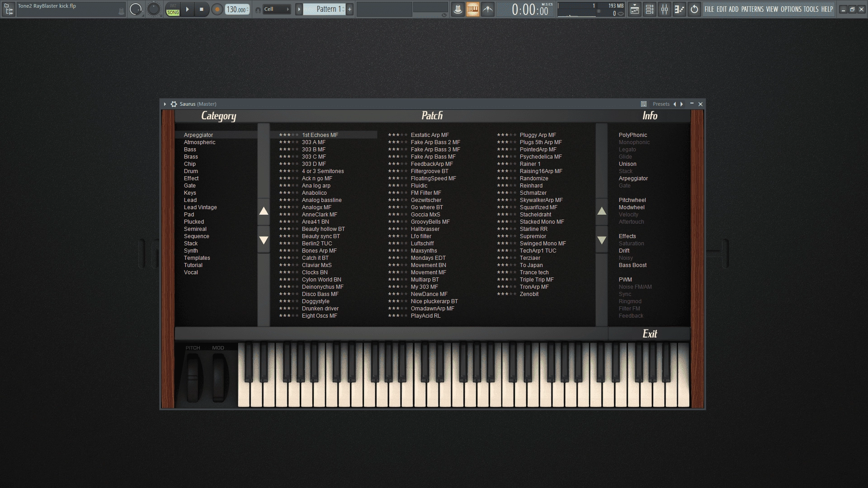Toggle the metronome icon
Viewport: 868px width, 488px height.
(x=458, y=9)
